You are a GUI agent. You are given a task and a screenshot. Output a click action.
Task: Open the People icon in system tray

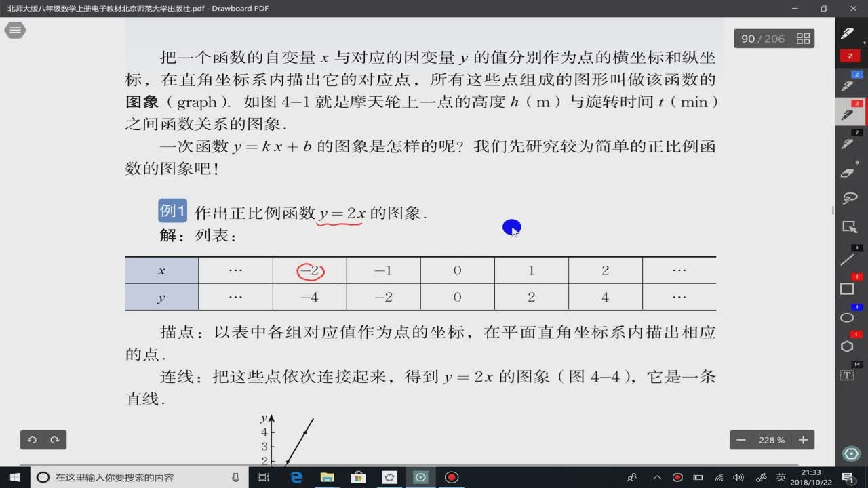[632, 477]
